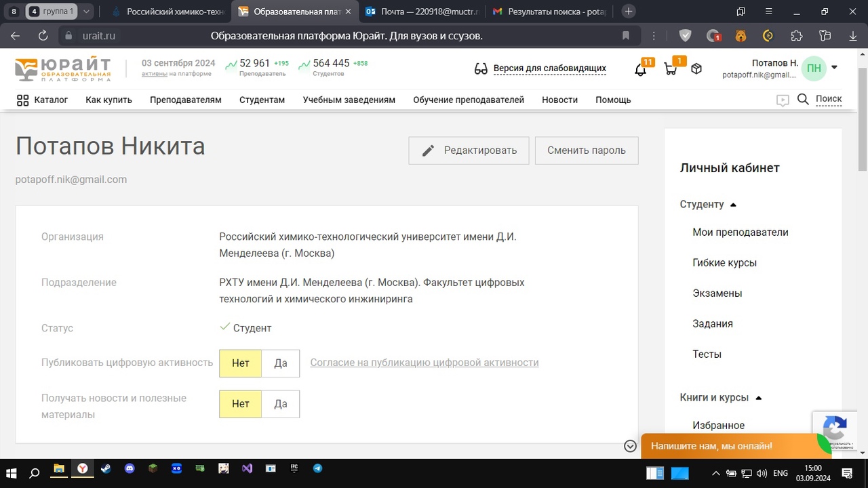The height and width of the screenshot is (488, 868).
Task: Show hidden system tray icons
Action: point(715,473)
